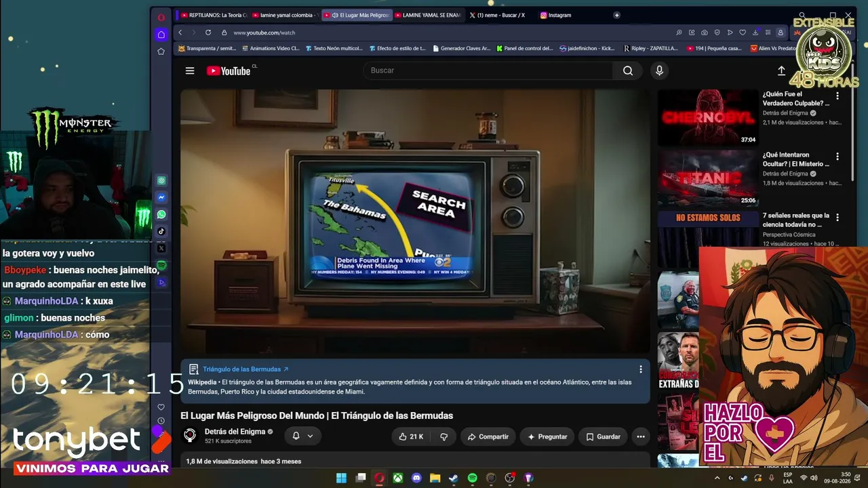This screenshot has width=868, height=488.
Task: Click the YouTube logo
Action: coord(229,70)
